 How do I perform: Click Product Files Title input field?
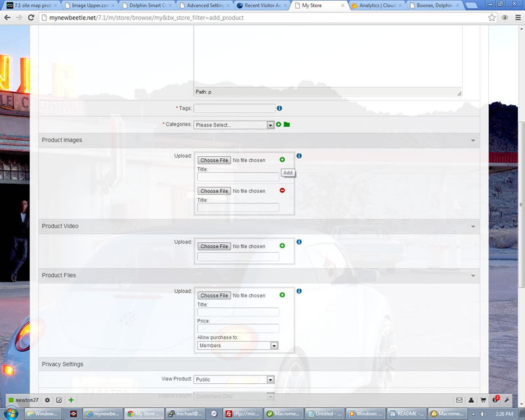coord(238,312)
